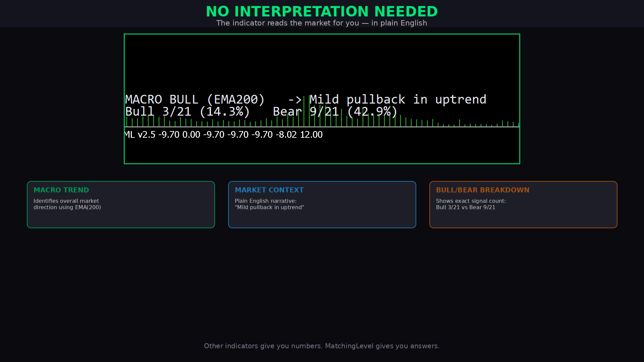This screenshot has width=644, height=362.
Task: Click the MatchingLevel tagline at the bottom
Action: [x=321, y=346]
